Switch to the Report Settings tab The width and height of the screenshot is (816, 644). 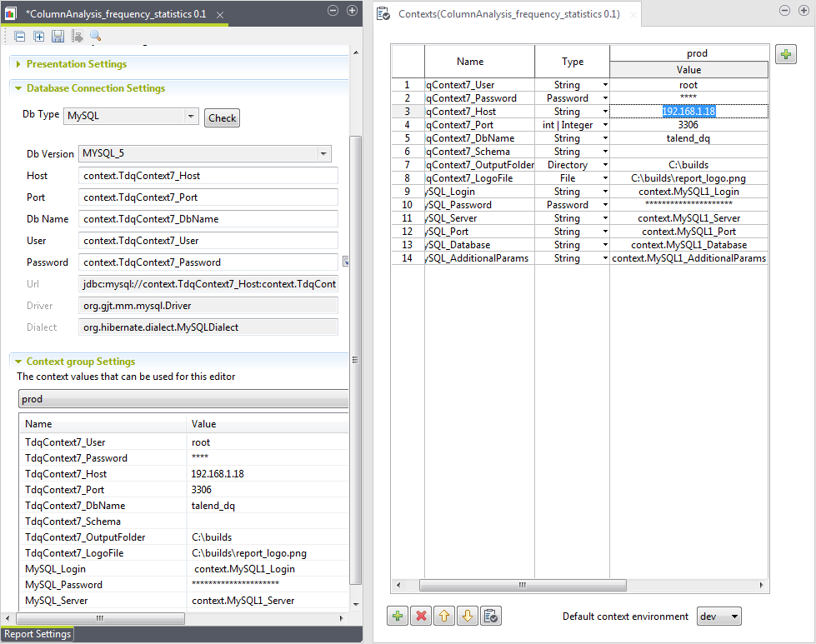pos(37,634)
